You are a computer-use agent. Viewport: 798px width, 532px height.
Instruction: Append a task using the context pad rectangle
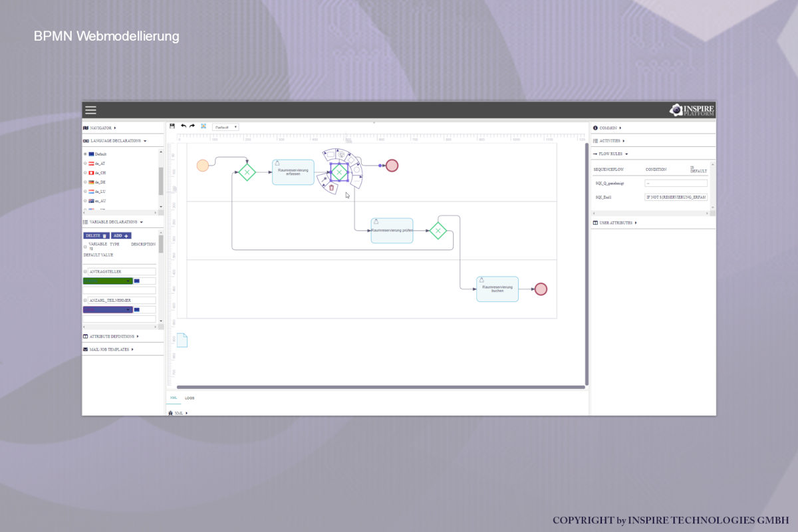[x=330, y=154]
